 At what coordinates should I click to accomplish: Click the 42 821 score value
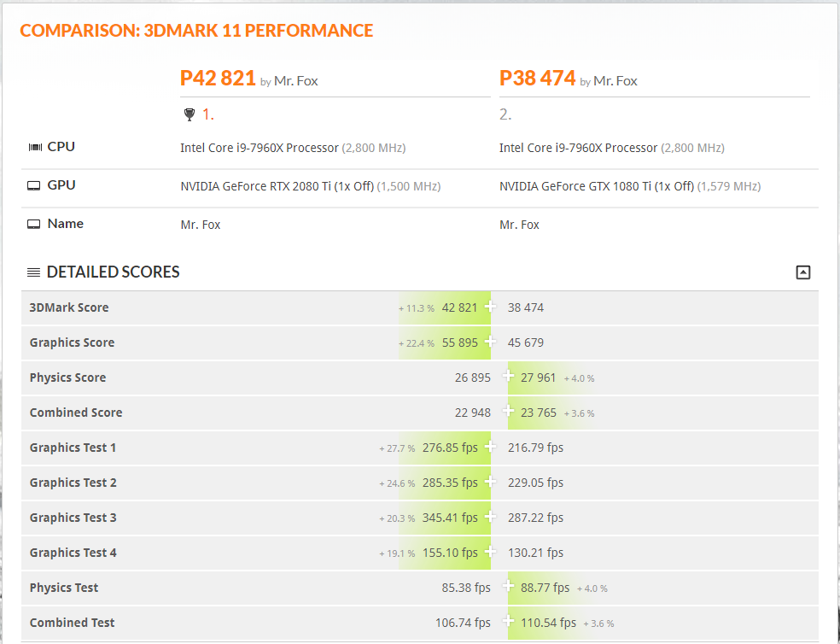coord(459,307)
